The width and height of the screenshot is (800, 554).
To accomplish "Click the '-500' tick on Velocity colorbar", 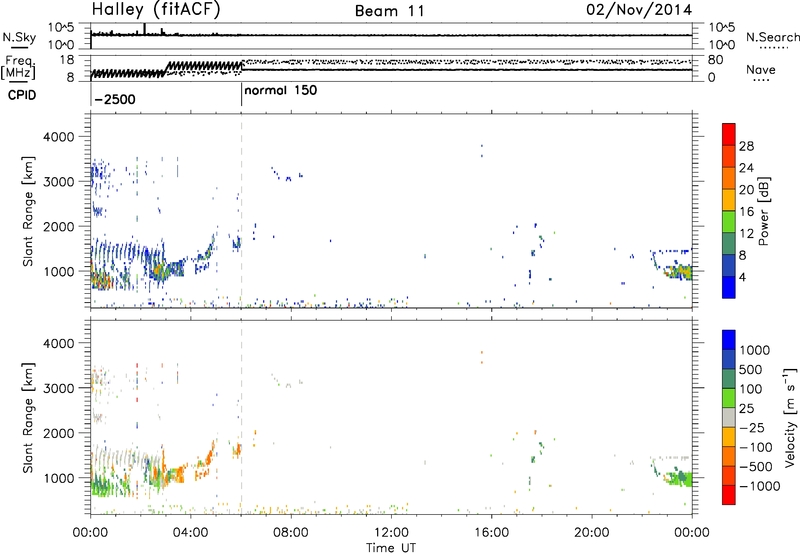I will click(756, 466).
